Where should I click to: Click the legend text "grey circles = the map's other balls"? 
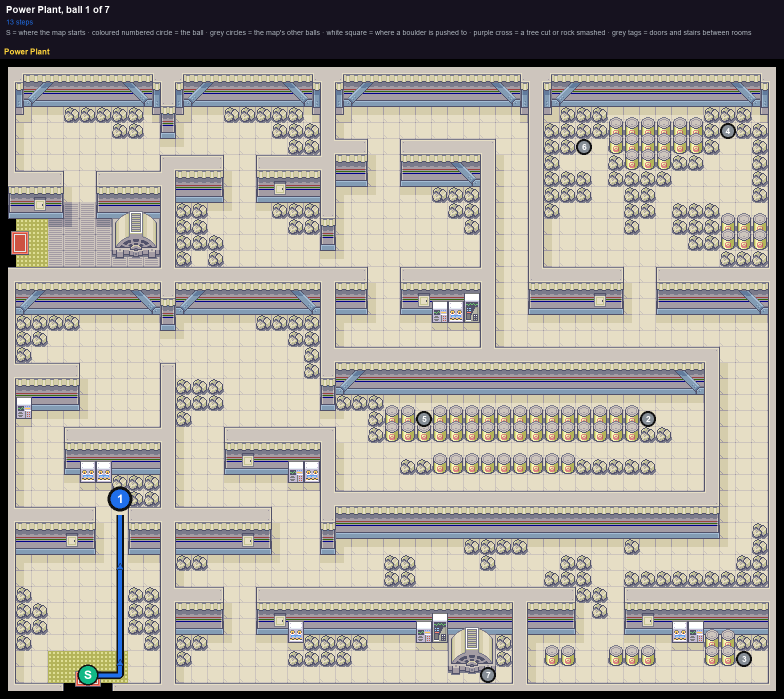(x=265, y=32)
